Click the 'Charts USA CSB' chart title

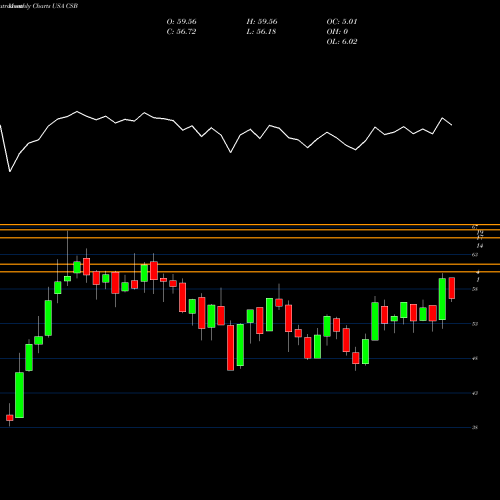pyautogui.click(x=55, y=6)
